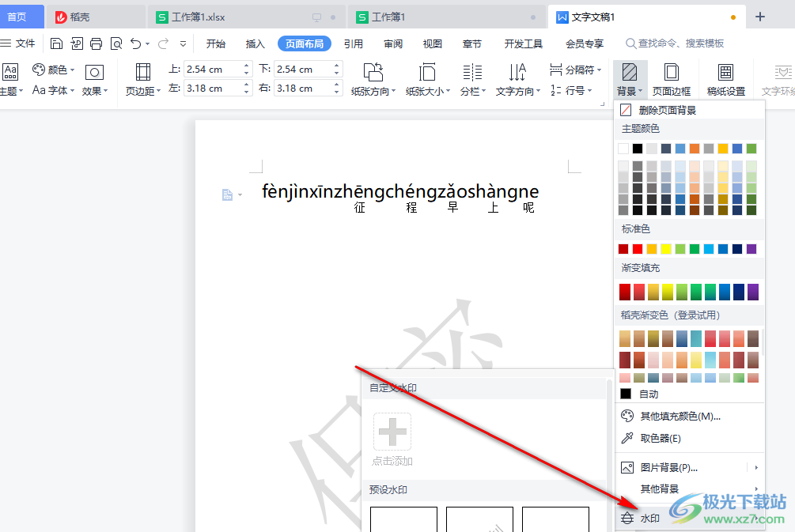
Task: Switch to View (视图) ribbon tab
Action: [433, 43]
